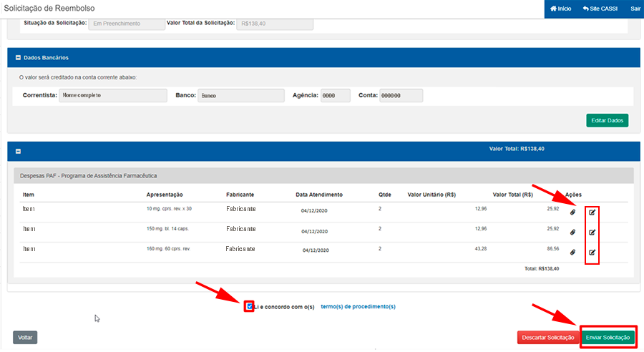Edit the 10 mg cprs. rev. item

tap(592, 212)
